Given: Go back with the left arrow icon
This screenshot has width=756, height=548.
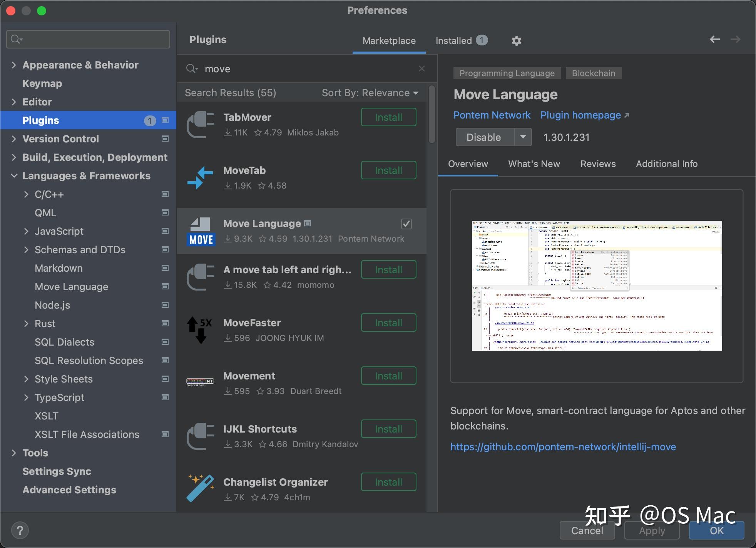Looking at the screenshot, I should click(x=715, y=39).
